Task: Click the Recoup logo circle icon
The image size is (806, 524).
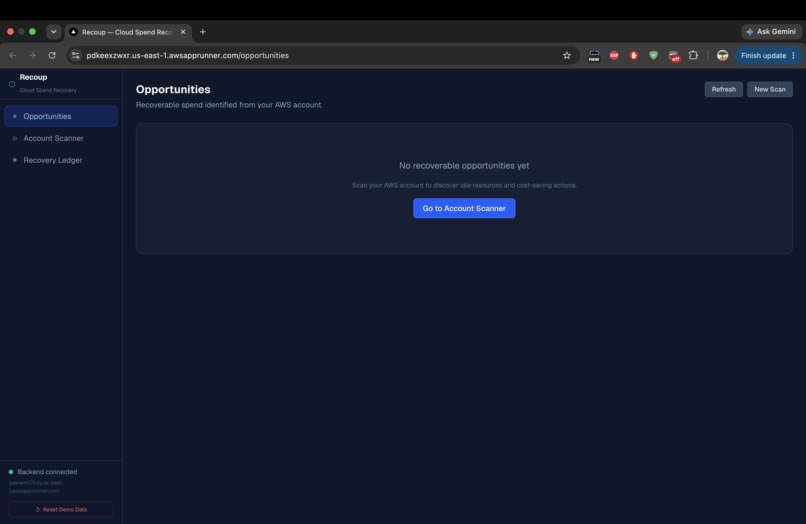Action: [x=12, y=84]
